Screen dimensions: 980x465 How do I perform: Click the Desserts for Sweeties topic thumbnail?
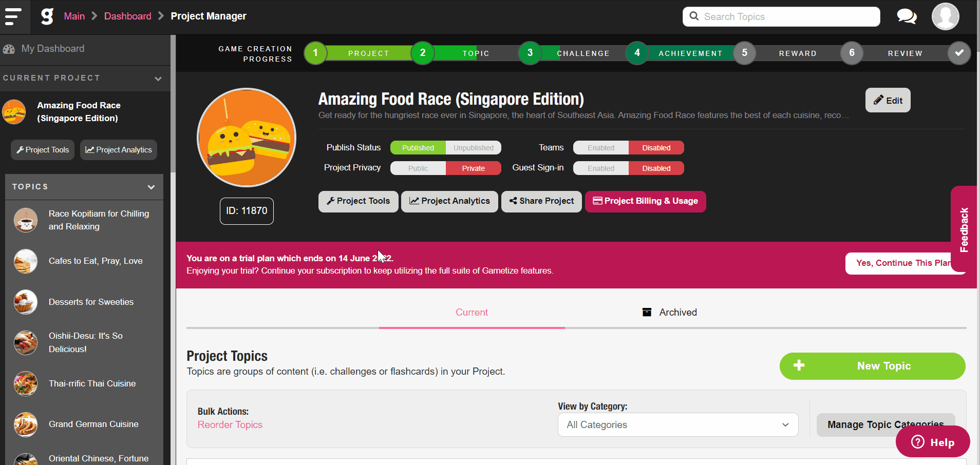26,302
